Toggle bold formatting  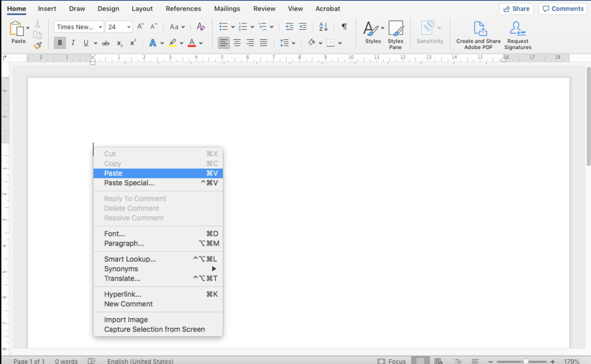click(60, 43)
